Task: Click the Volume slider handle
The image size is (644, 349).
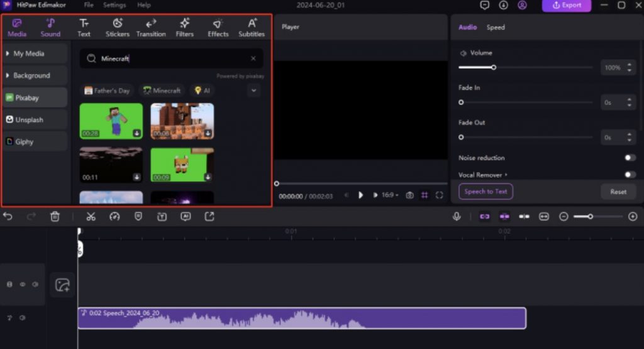Action: coord(494,67)
